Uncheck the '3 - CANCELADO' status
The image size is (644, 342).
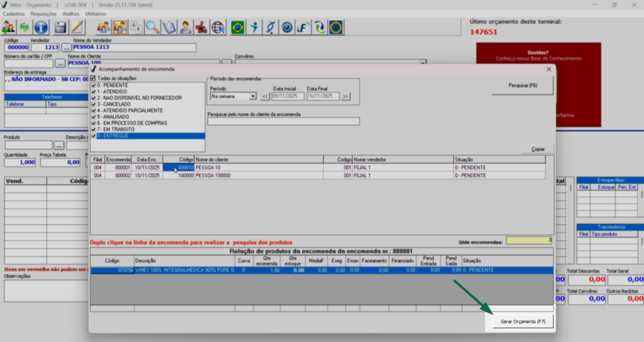(x=94, y=104)
